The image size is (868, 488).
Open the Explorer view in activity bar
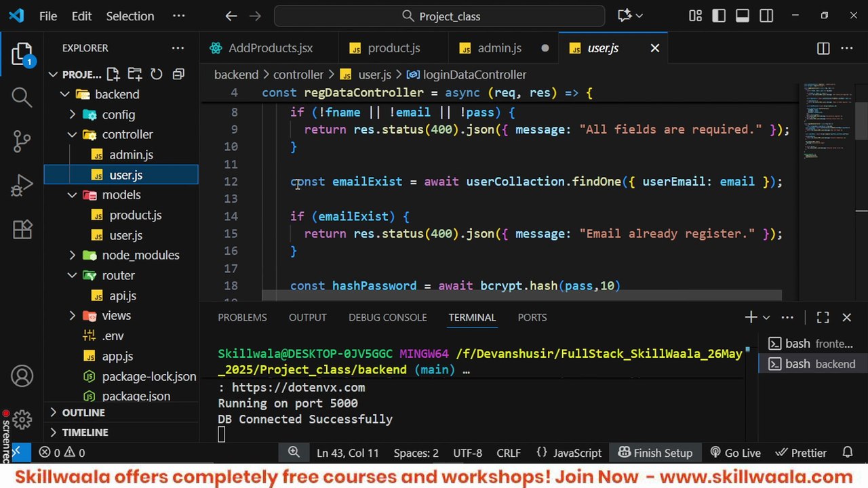tap(22, 54)
